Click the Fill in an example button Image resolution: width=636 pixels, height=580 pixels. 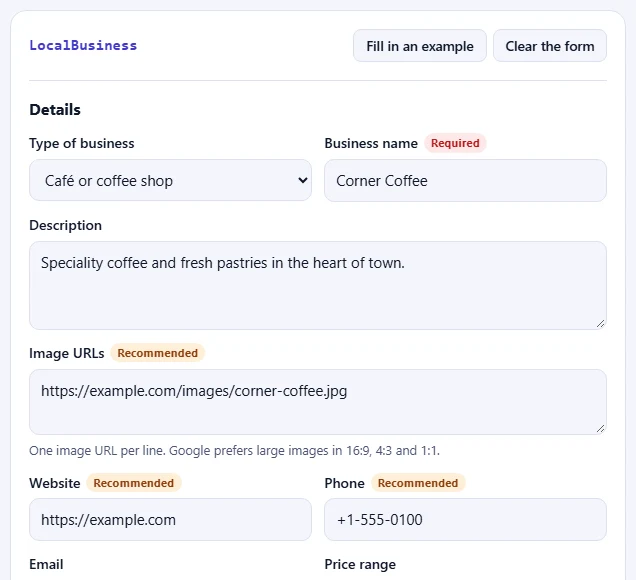click(419, 46)
